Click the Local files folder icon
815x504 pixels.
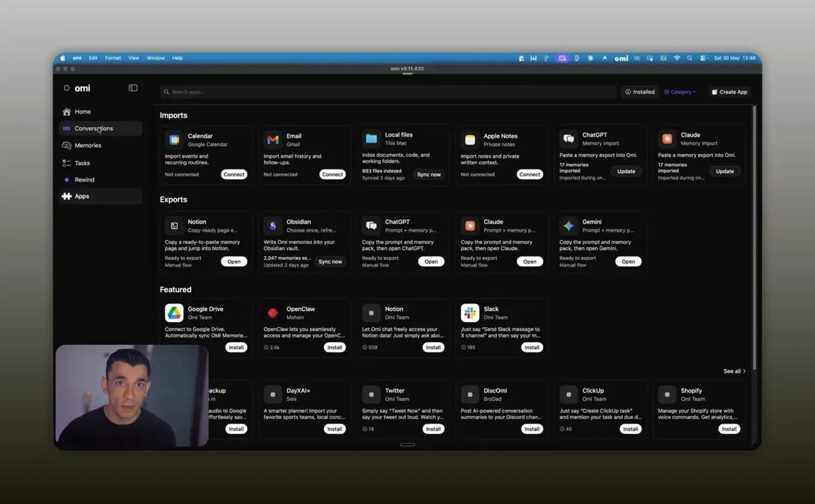click(371, 139)
